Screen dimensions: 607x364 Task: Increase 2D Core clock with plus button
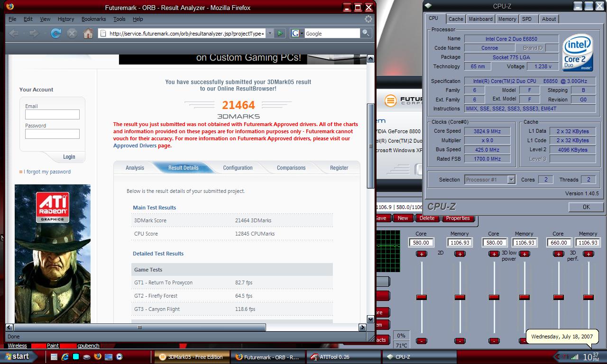(421, 254)
